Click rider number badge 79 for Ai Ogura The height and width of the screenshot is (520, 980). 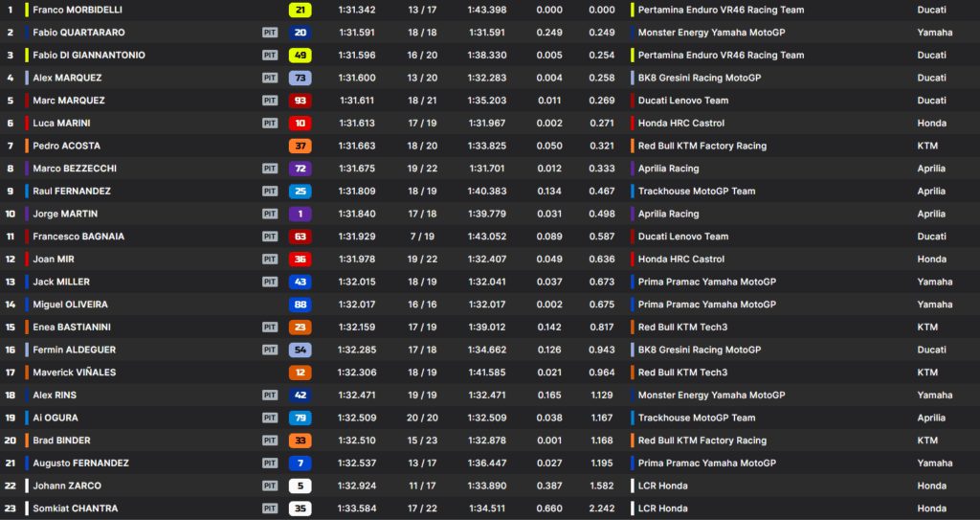click(300, 418)
